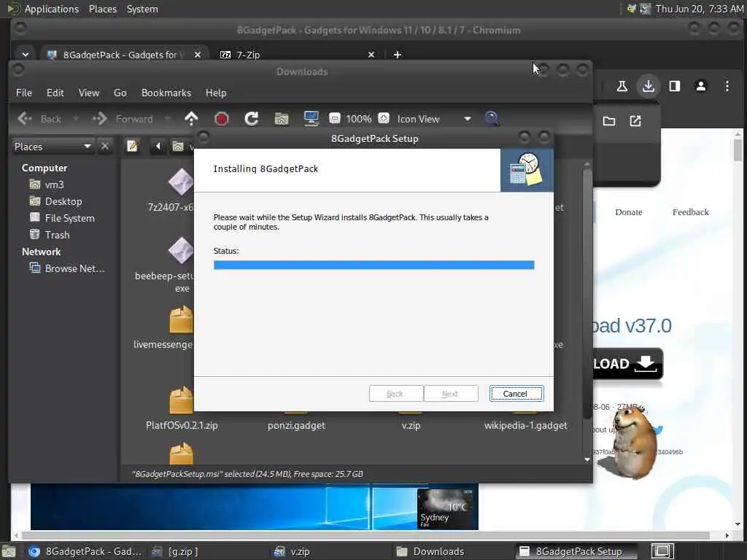
Task: Click the Forward button in toolbar
Action: pos(124,119)
